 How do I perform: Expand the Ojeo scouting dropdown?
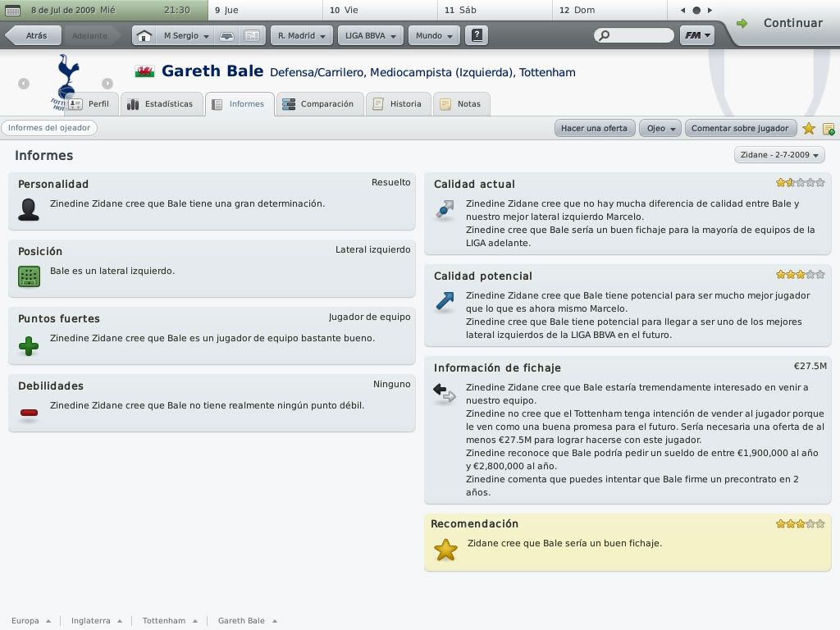pos(662,129)
